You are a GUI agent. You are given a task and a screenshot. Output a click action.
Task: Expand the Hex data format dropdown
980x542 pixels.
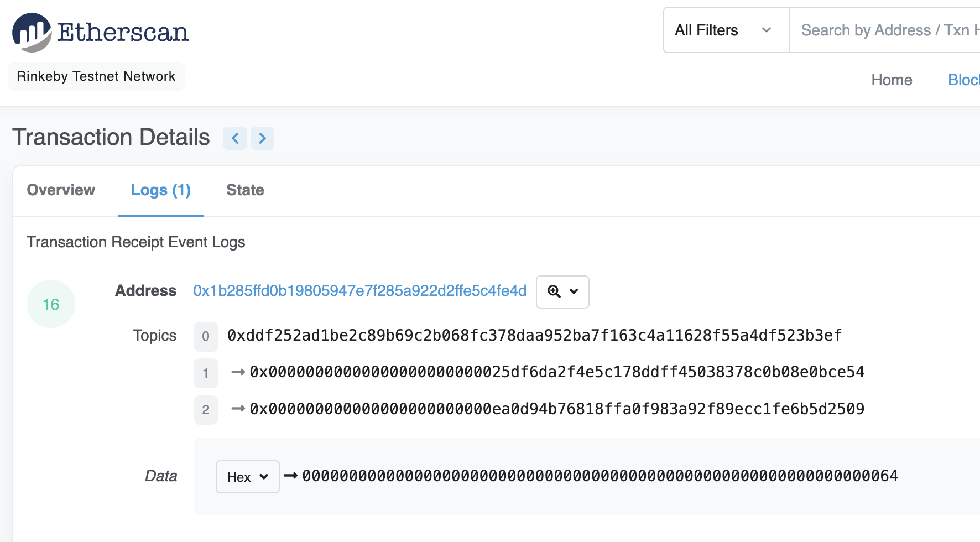[x=247, y=477]
